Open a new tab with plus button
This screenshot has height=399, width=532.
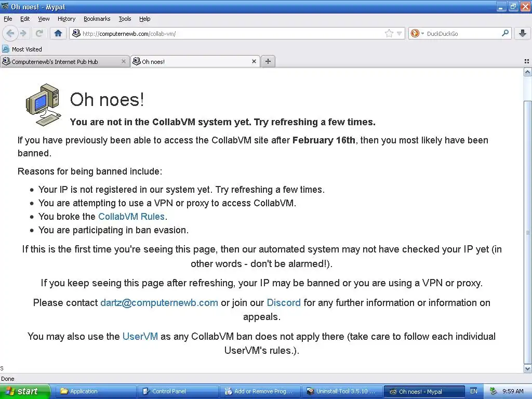pos(268,61)
